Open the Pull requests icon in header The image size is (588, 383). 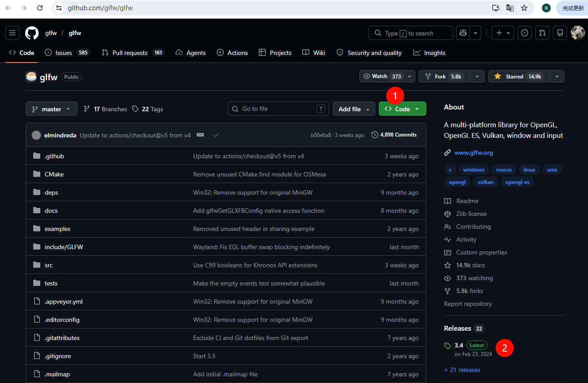pyautogui.click(x=542, y=33)
